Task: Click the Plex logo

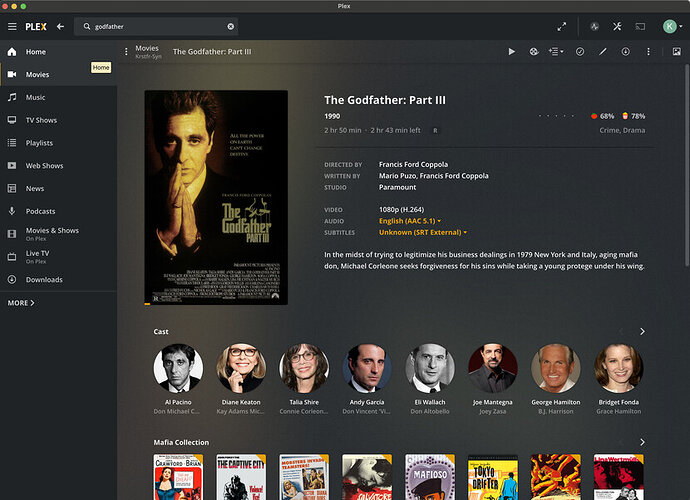Action: coord(36,26)
